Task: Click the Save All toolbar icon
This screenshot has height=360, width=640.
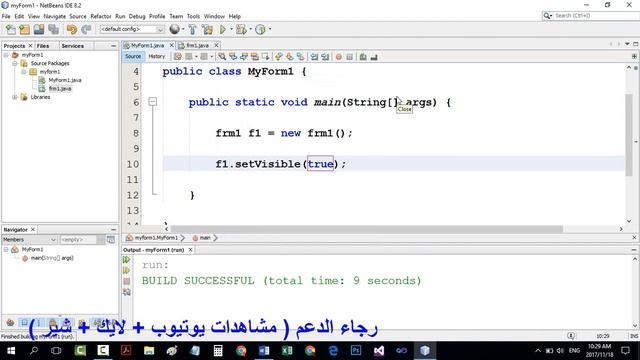Action: pos(53,29)
